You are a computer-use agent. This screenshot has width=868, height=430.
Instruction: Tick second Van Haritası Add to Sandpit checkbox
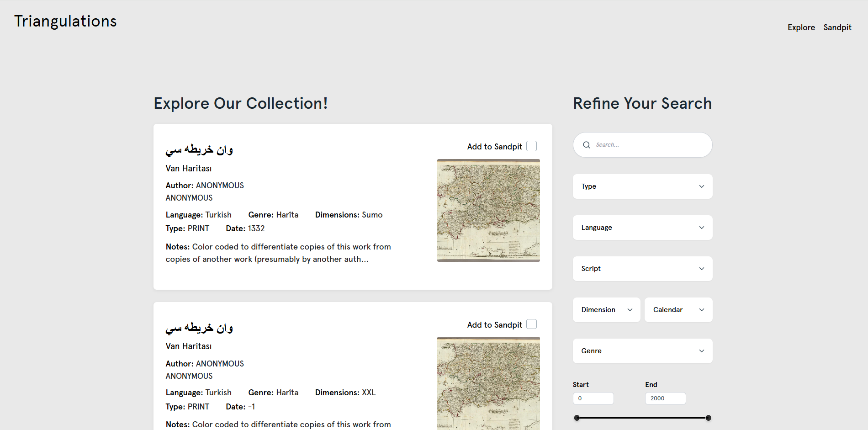point(531,324)
